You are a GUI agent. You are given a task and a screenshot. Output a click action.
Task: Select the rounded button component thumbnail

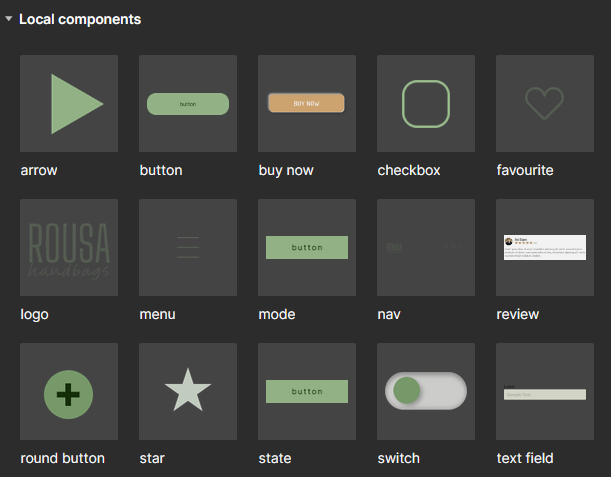point(188,103)
